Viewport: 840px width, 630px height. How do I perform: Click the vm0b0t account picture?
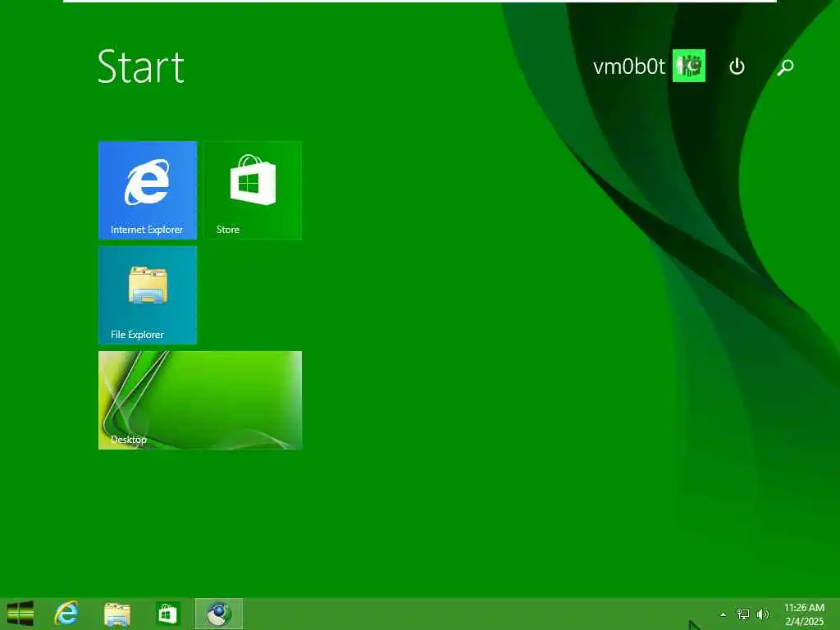[x=688, y=66]
